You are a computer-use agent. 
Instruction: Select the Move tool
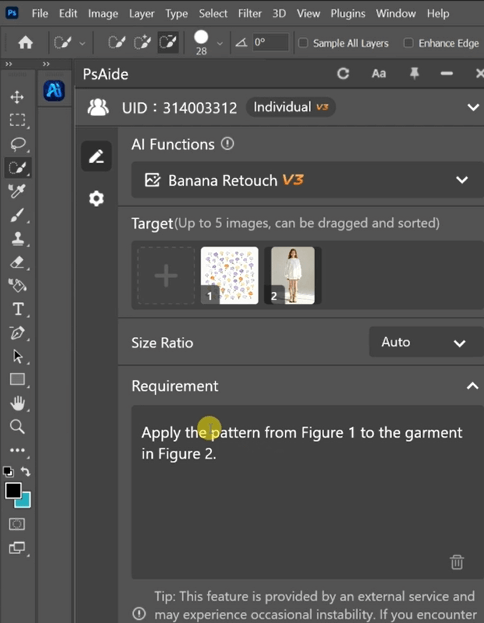17,97
